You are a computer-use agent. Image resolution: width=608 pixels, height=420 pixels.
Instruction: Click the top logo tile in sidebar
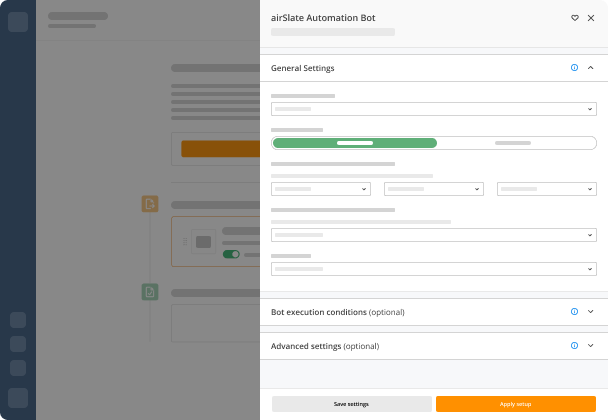pos(18,22)
